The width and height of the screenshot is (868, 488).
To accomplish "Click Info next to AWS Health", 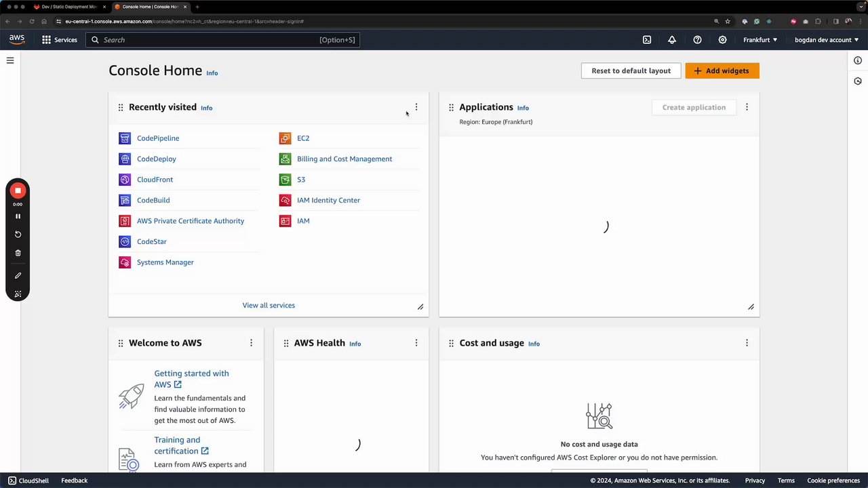I will click(355, 344).
